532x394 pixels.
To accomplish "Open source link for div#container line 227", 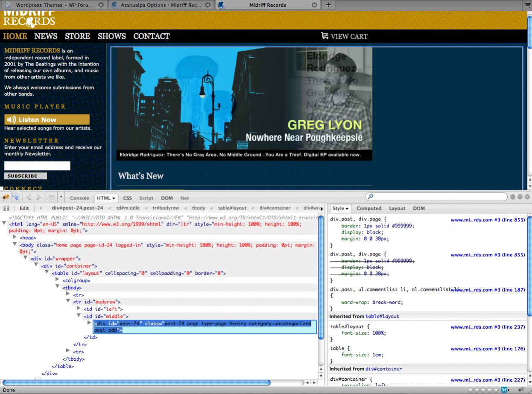I will click(x=488, y=380).
